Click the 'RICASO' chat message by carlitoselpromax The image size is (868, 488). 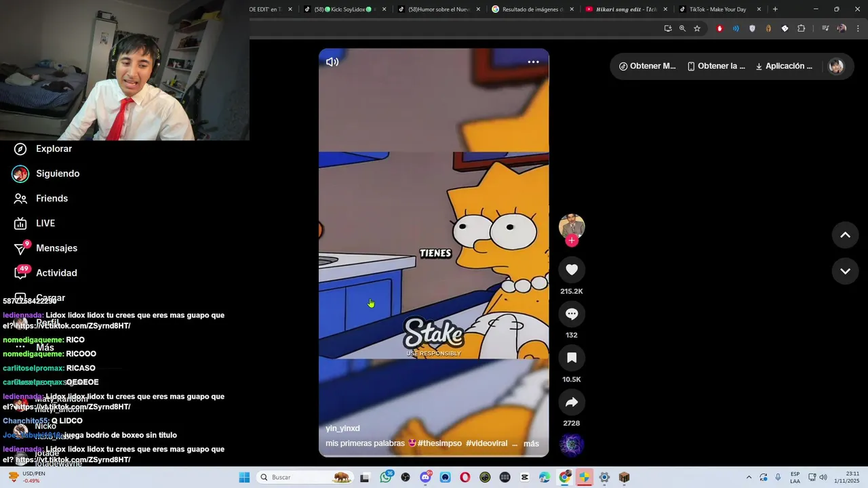tap(81, 368)
